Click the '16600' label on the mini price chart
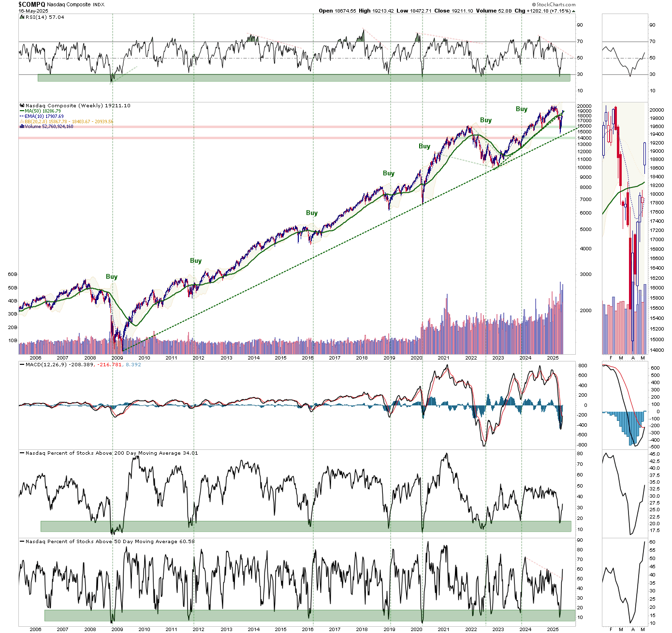The height and width of the screenshot is (633, 672). (657, 259)
